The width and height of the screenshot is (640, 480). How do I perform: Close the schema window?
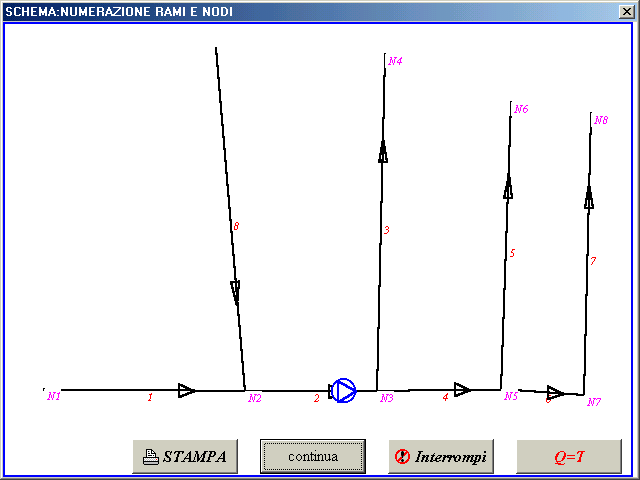[627, 11]
